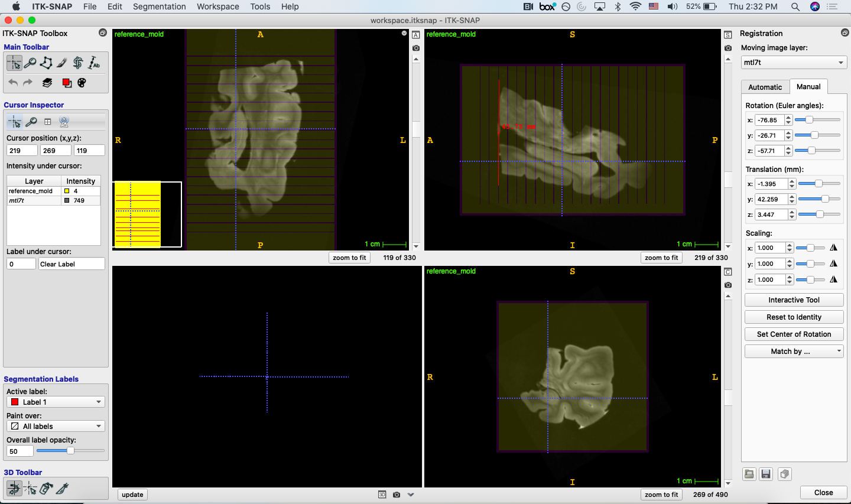This screenshot has height=504, width=851.
Task: Flip y-axis scaling toggle
Action: click(833, 264)
